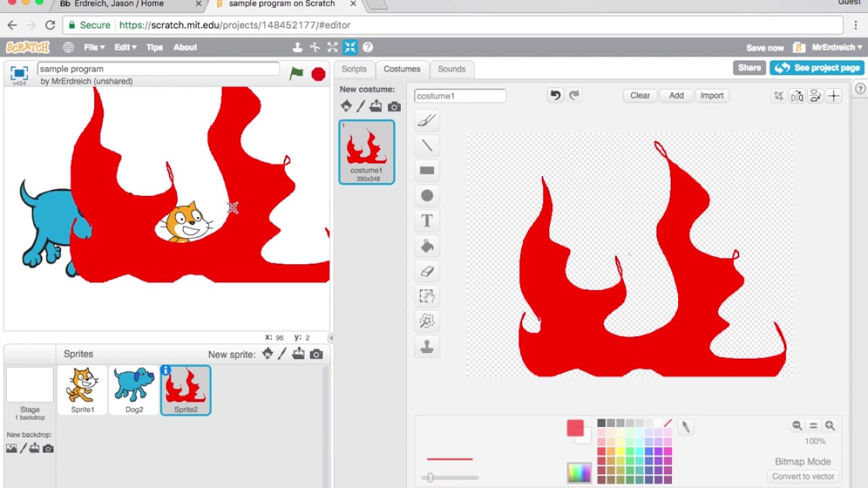868x488 pixels.
Task: Open the About menu item
Action: pyautogui.click(x=185, y=47)
